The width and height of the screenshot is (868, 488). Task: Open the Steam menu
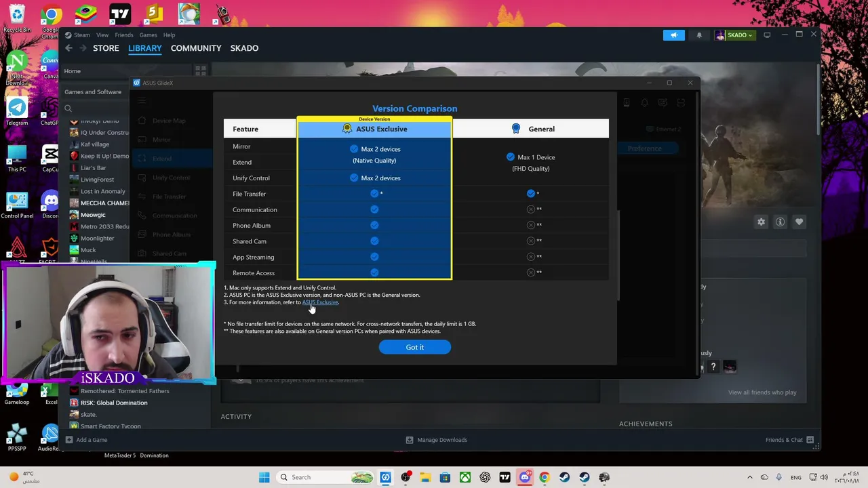tap(81, 35)
